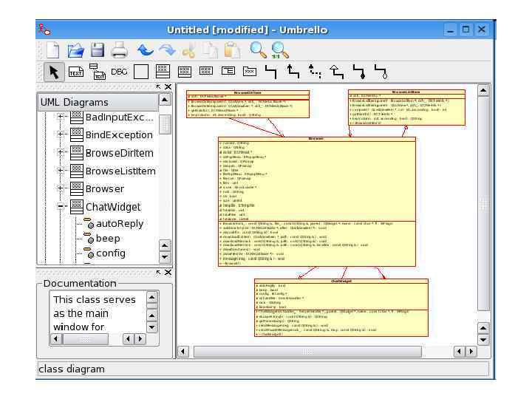Click the canvas horizontal scroll-right arrow
The width and height of the screenshot is (532, 399).
click(471, 352)
